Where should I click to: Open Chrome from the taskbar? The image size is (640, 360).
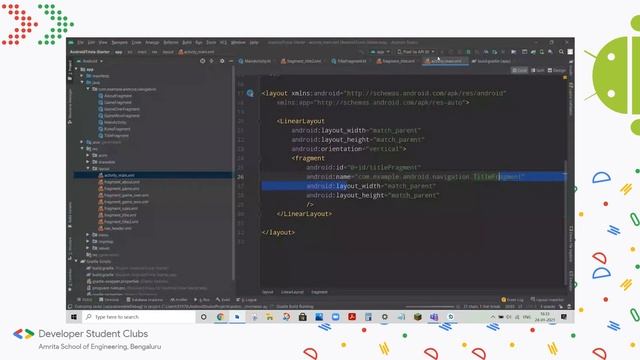pyautogui.click(x=220, y=317)
